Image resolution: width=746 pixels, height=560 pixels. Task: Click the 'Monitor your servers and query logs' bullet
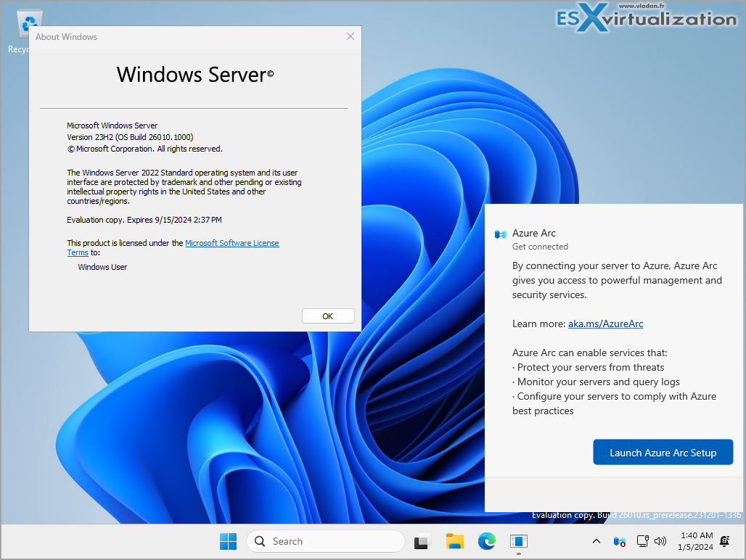[596, 382]
